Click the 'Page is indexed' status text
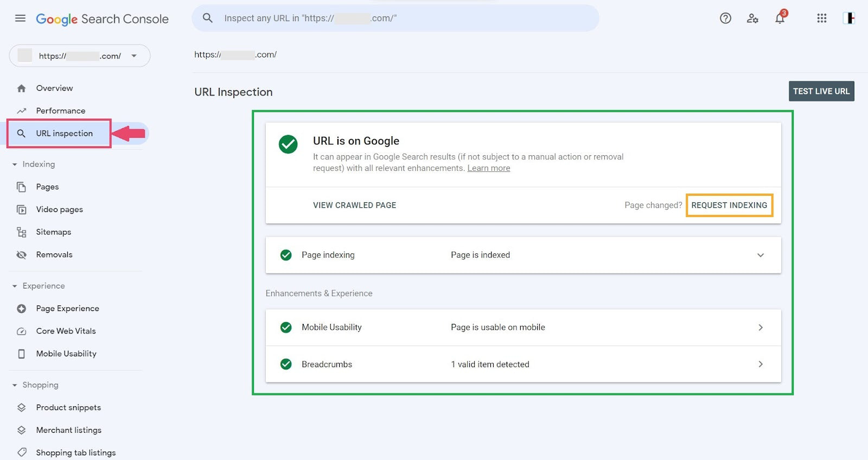The image size is (868, 460). (x=480, y=255)
